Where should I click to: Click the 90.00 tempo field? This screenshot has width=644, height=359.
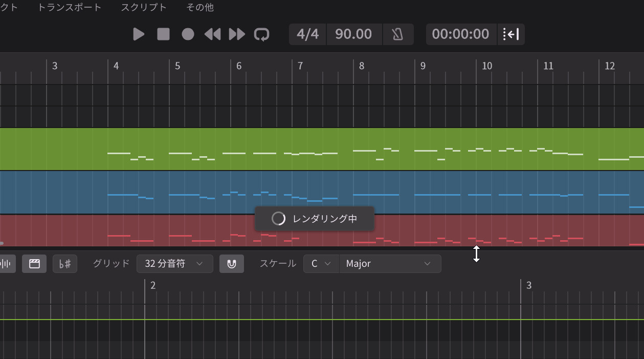click(x=353, y=34)
